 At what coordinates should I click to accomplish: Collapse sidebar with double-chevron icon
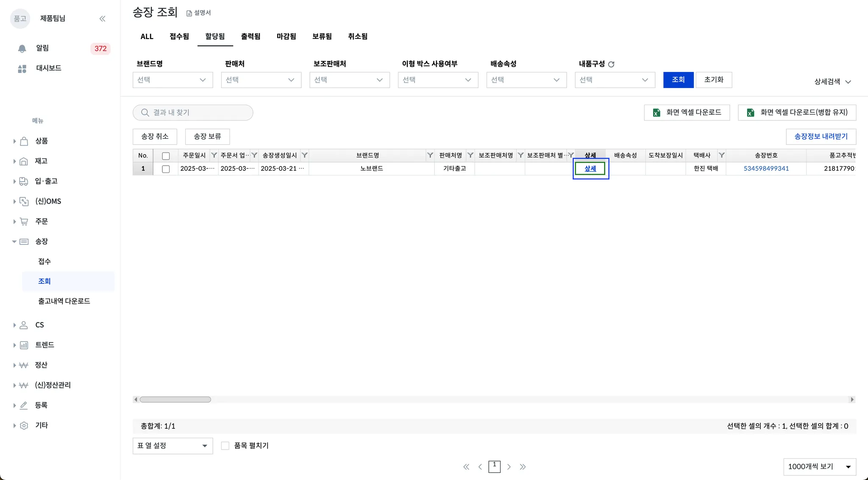(102, 19)
